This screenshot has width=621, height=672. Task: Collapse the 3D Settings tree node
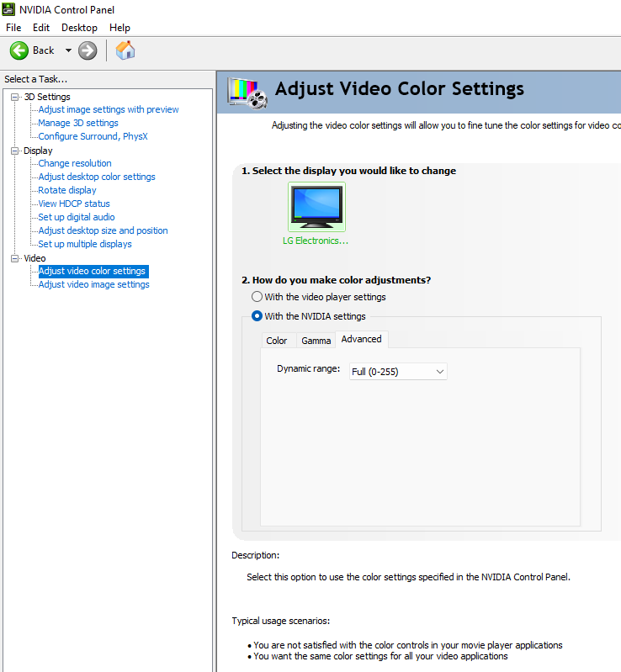[14, 98]
